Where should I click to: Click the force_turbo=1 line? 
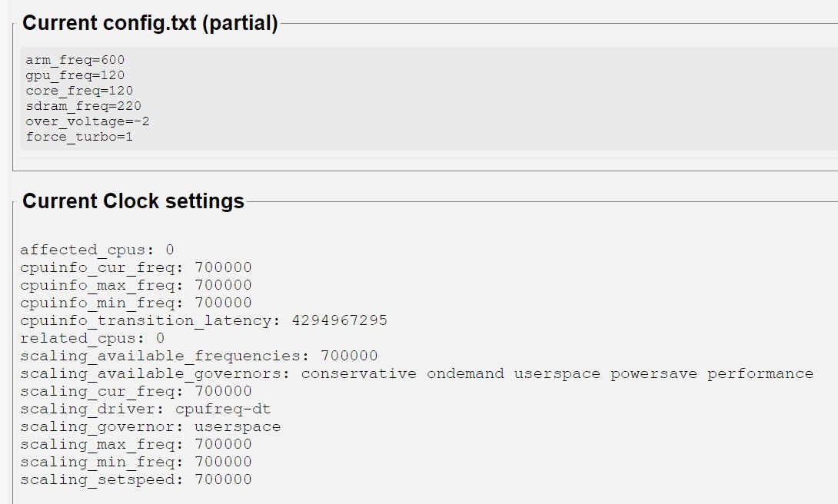(x=79, y=137)
